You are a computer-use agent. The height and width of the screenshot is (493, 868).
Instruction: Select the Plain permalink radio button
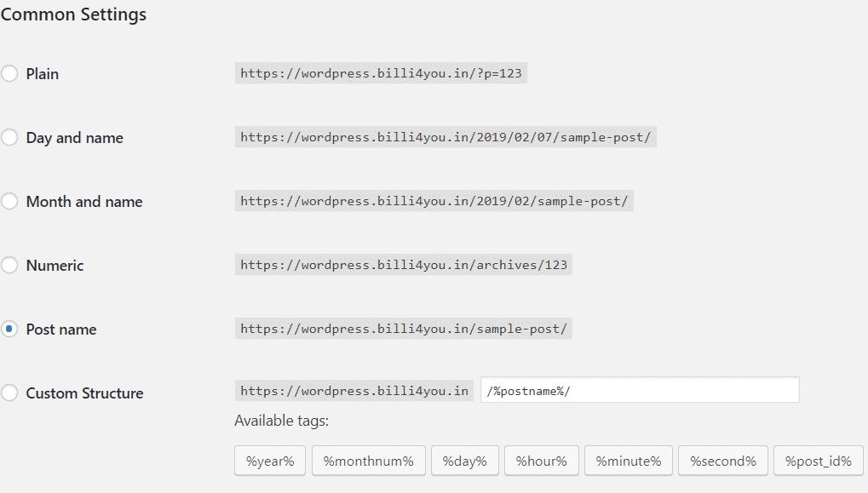pos(9,73)
